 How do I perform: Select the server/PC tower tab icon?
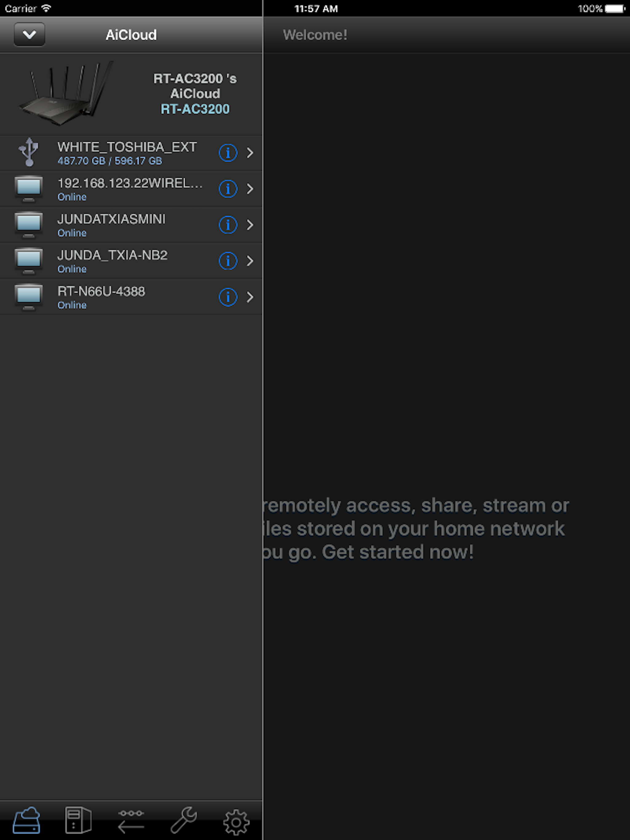[78, 820]
